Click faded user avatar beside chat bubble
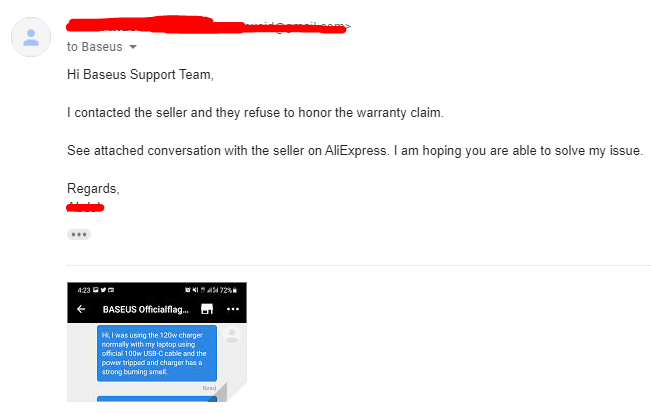Image resolution: width=651 pixels, height=413 pixels. (x=232, y=335)
